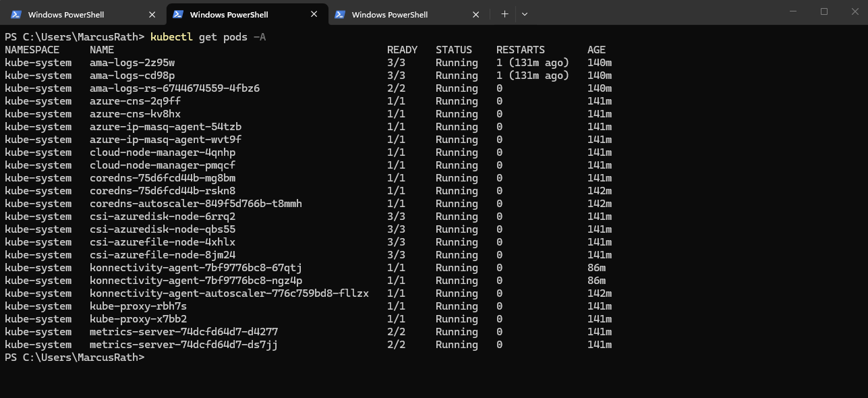This screenshot has height=398, width=868.
Task: Close the third Windows PowerShell tab
Action: click(475, 14)
